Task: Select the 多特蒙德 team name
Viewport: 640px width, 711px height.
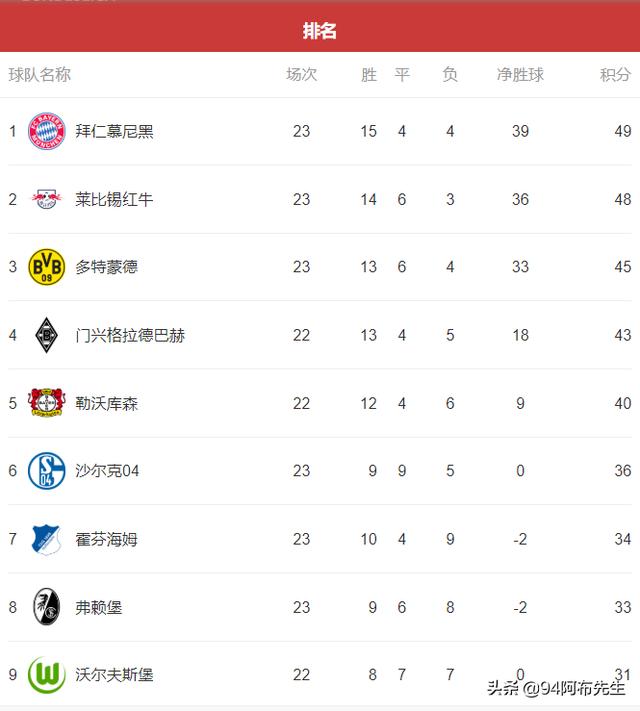Action: 107,267
